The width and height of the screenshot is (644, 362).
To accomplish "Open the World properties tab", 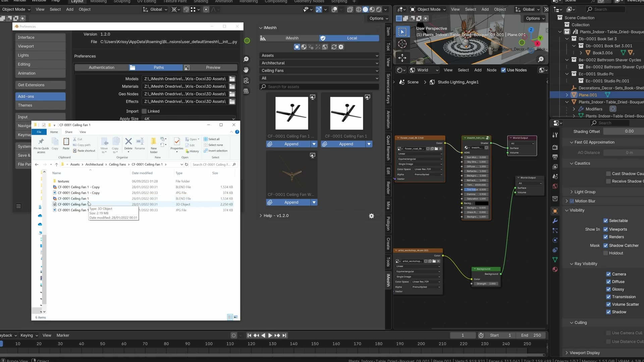I will [555, 186].
